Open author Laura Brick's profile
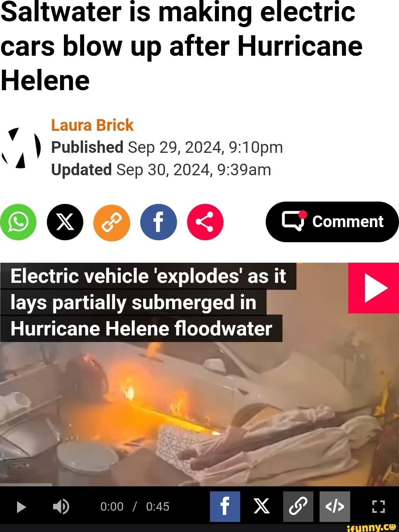The width and height of the screenshot is (399, 532). (92, 125)
